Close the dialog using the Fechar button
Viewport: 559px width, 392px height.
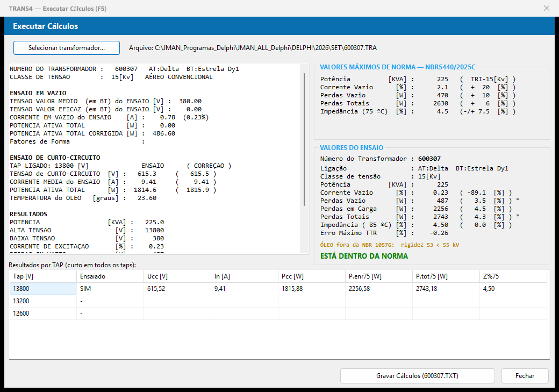[x=525, y=376]
